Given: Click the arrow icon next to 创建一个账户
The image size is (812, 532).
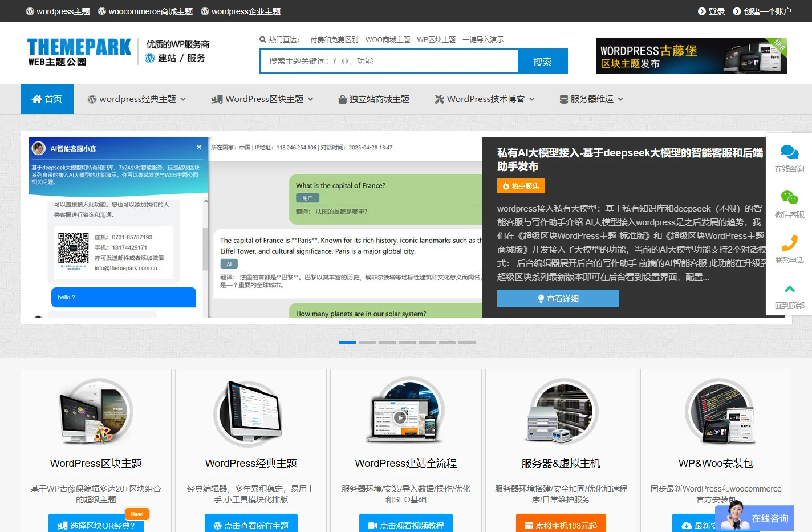Looking at the screenshot, I should (x=737, y=11).
